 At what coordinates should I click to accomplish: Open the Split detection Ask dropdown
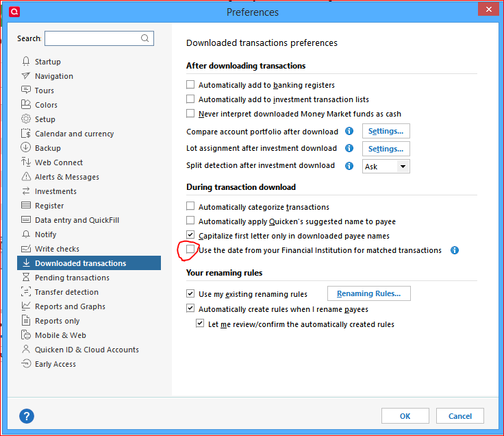(x=386, y=167)
